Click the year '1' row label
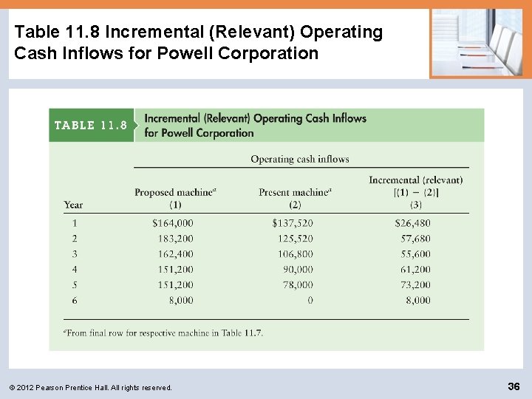 click(x=75, y=223)
